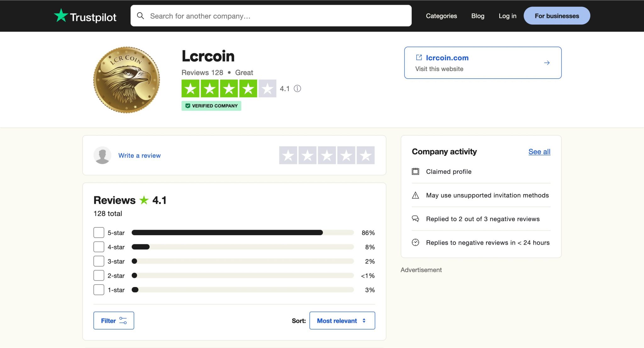This screenshot has width=644, height=348.
Task: Open info tooltip next to the 4.1 rating
Action: click(297, 89)
